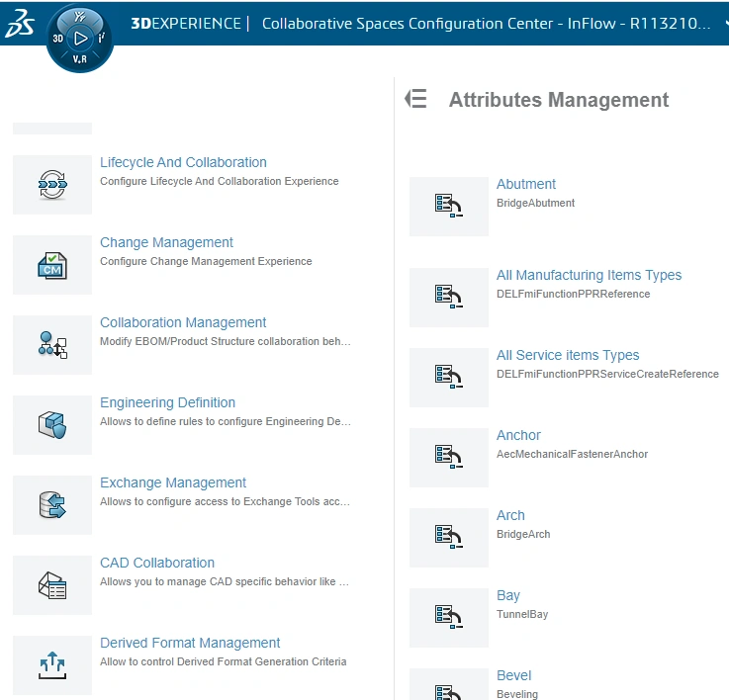This screenshot has width=729, height=700.
Task: Click 'Allow to control Derived Format' description
Action: click(224, 661)
